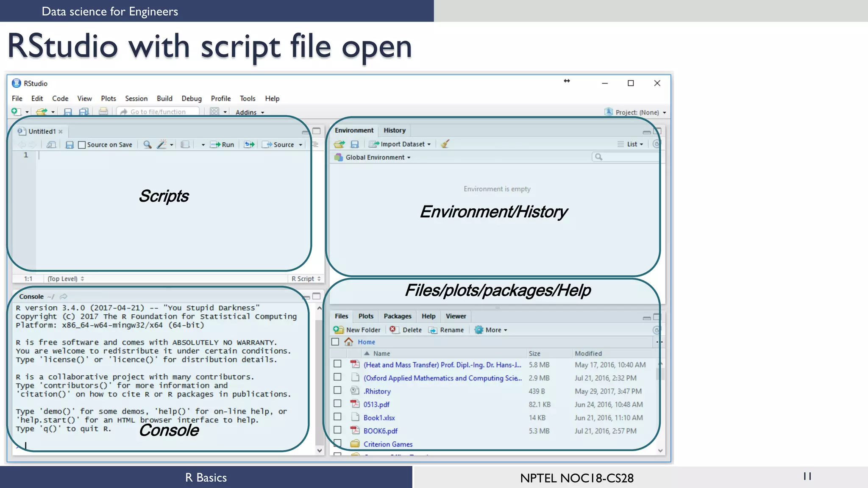Screen dimensions: 868x488
Task: Switch to the Packages tab
Action: click(397, 316)
